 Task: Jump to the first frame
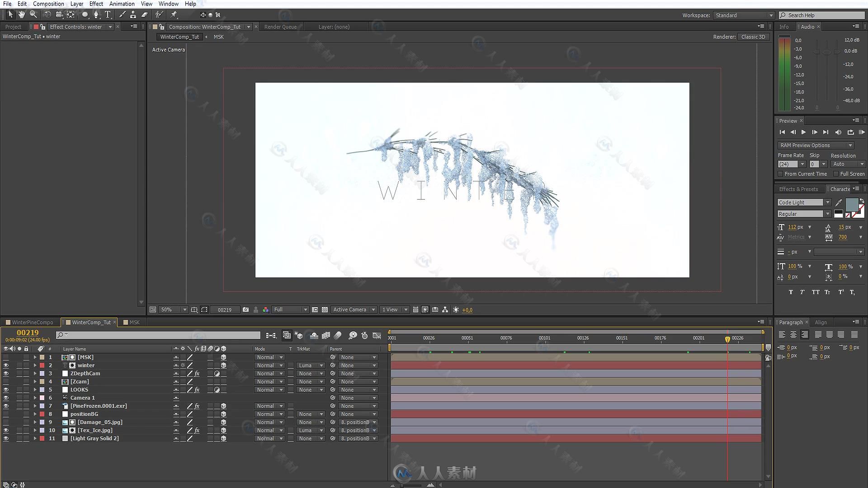click(x=782, y=132)
